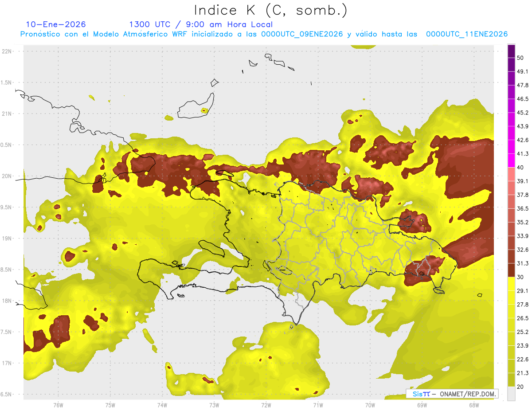
Task: Click the "76W" longitude label
Action: coord(58,405)
